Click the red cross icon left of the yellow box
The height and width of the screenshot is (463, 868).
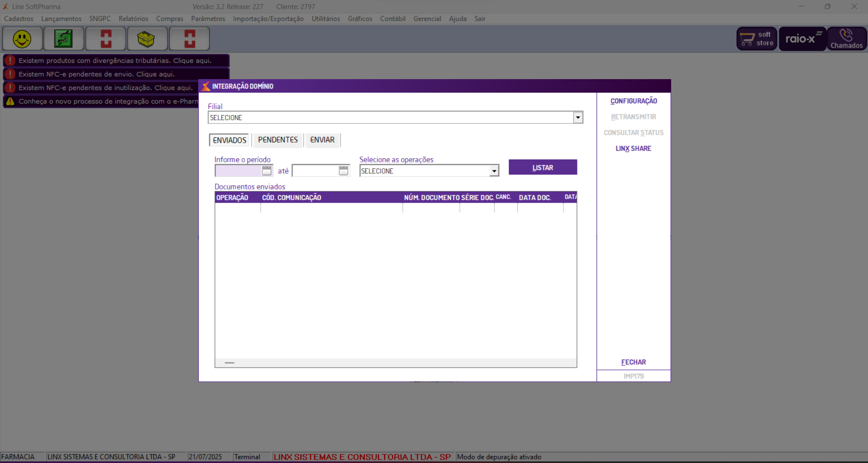pos(106,39)
